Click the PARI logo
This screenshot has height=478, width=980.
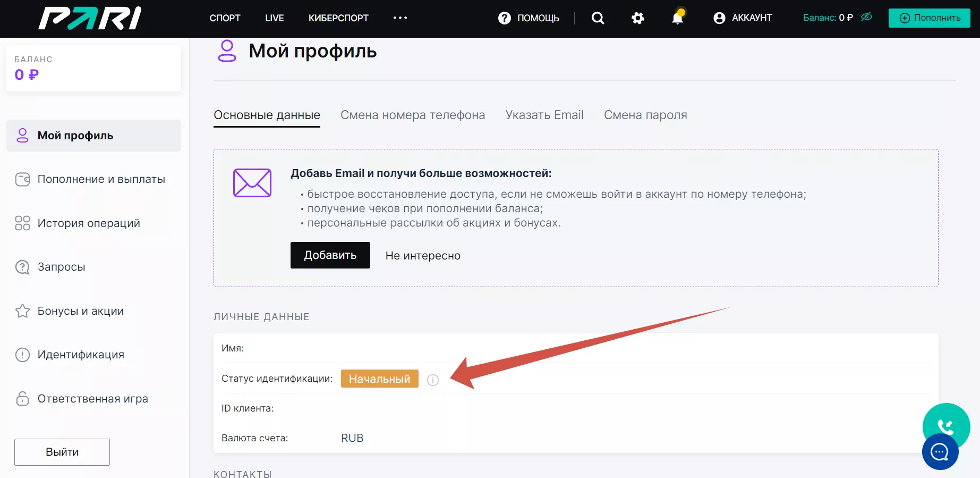coord(90,18)
